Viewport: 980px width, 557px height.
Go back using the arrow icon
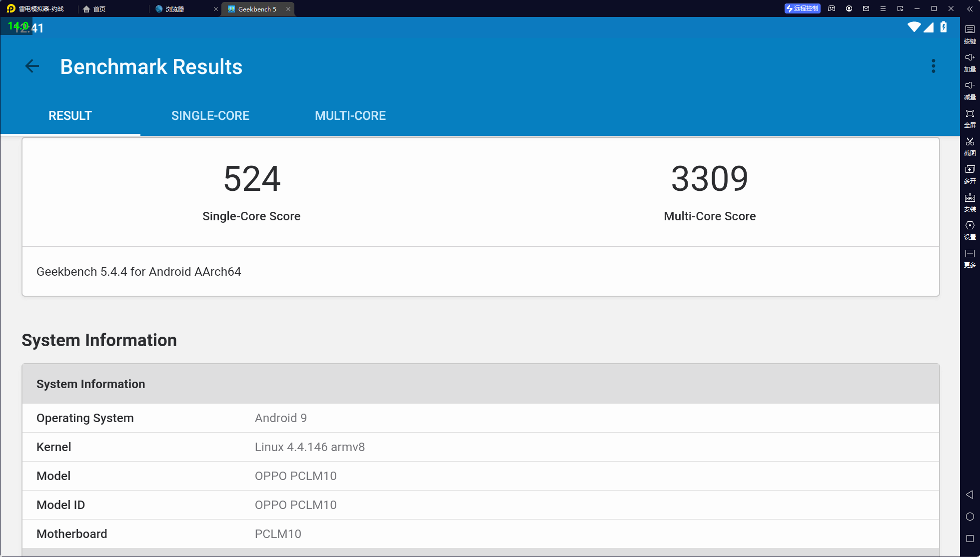coord(32,66)
